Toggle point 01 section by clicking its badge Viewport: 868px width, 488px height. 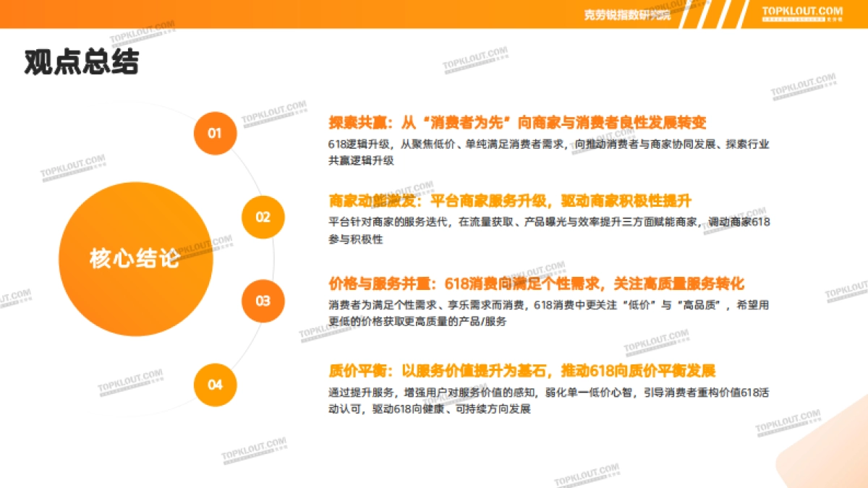(213, 134)
